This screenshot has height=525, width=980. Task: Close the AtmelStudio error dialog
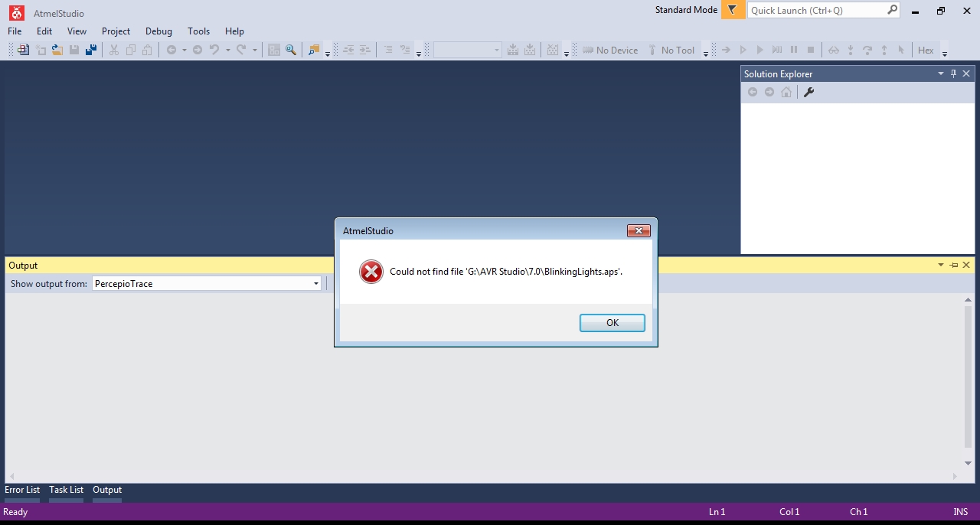click(x=639, y=231)
